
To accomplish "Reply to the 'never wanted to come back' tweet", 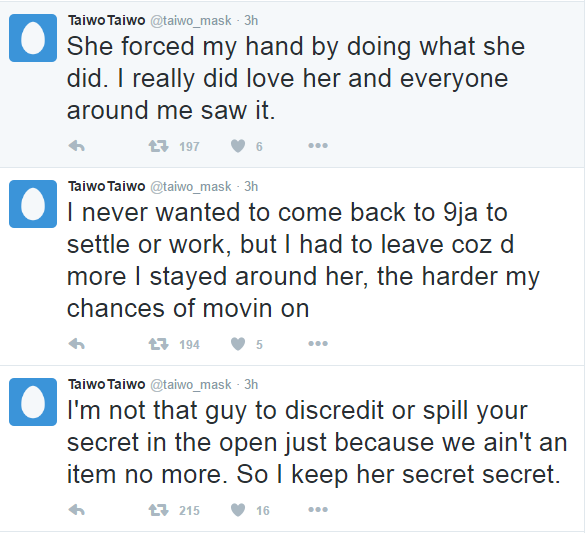I will 77,344.
